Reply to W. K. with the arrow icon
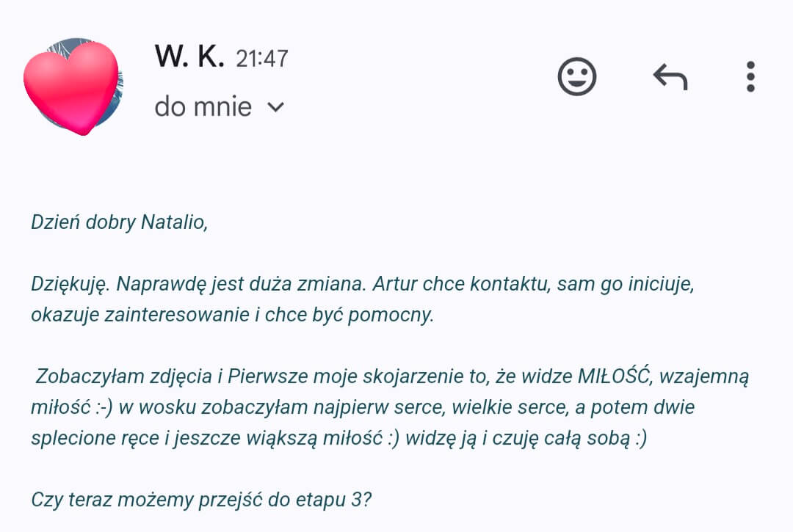This screenshot has width=793, height=532. (x=670, y=76)
